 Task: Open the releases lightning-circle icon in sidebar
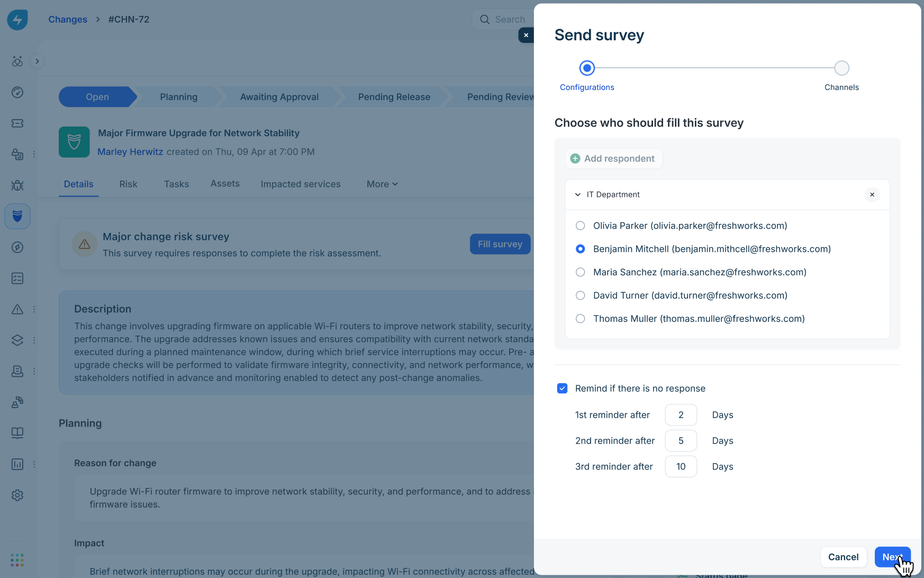(x=17, y=247)
